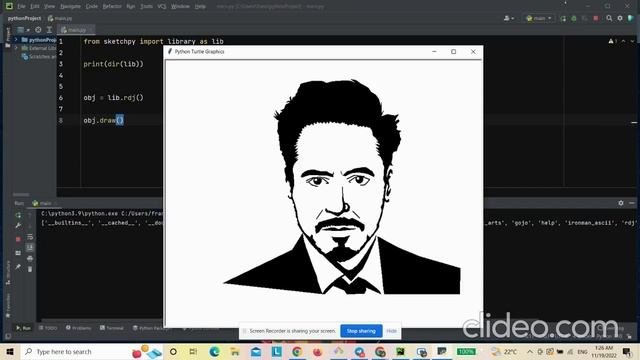The image size is (640, 360).
Task: Open the Terminal tool window tab
Action: (x=112, y=328)
